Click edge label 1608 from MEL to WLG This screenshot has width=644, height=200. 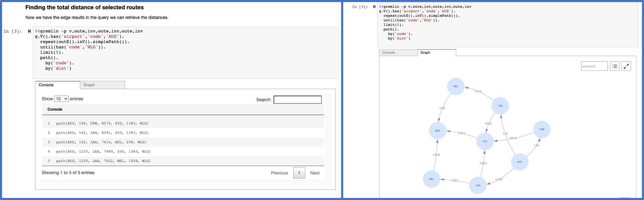pos(436,155)
